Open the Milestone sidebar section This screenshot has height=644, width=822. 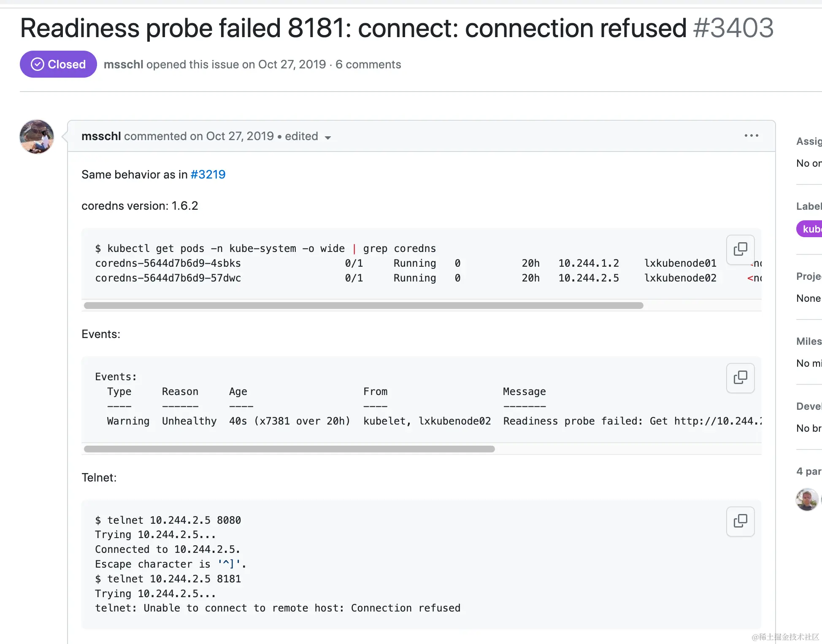(x=809, y=341)
